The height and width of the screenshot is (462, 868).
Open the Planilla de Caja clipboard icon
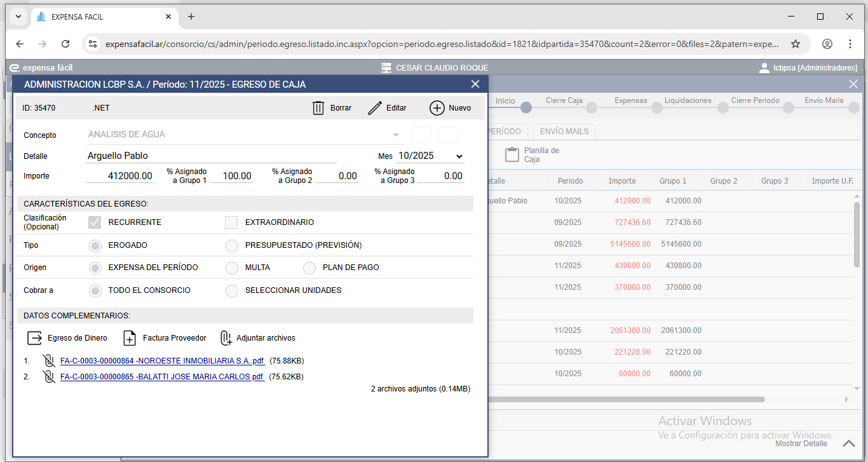(512, 154)
